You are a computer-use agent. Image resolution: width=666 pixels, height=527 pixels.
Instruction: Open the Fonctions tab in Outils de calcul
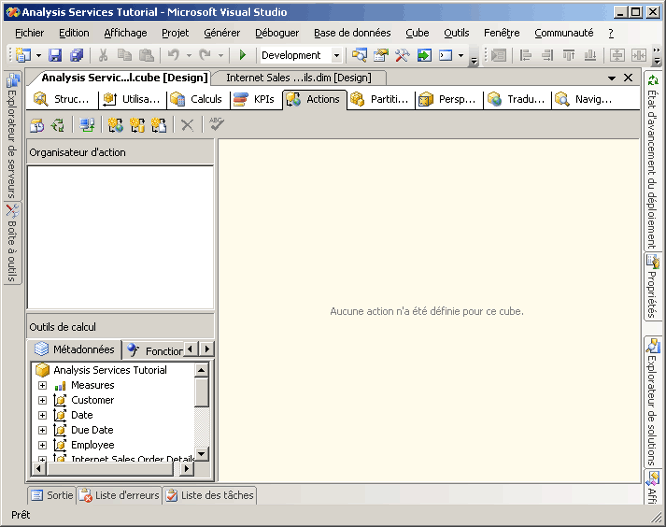click(155, 351)
